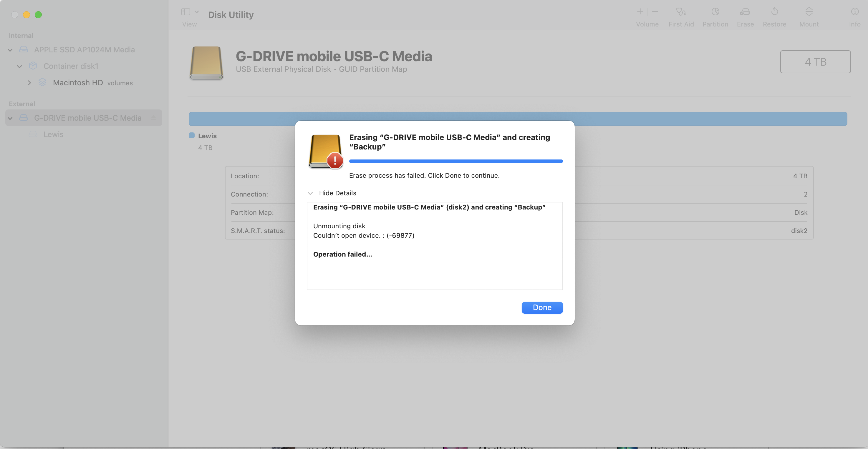Collapse APPLE SSD AP1024M Media tree
The width and height of the screenshot is (868, 449).
point(10,50)
